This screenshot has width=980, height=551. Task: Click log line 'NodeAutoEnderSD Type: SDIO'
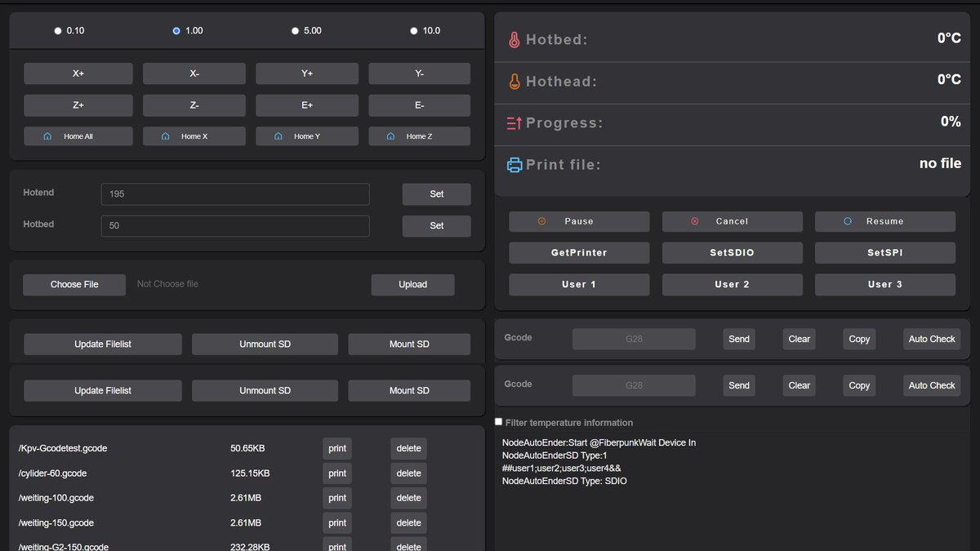[x=564, y=482]
